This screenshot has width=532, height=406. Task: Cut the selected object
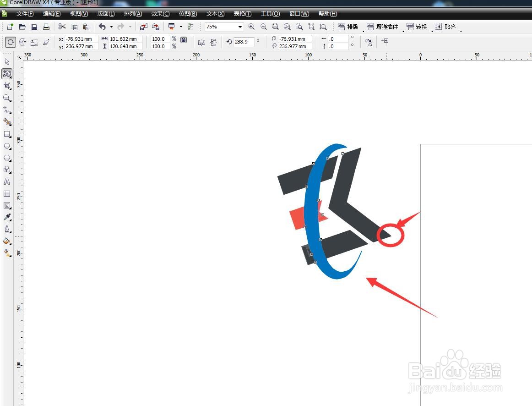(x=62, y=27)
